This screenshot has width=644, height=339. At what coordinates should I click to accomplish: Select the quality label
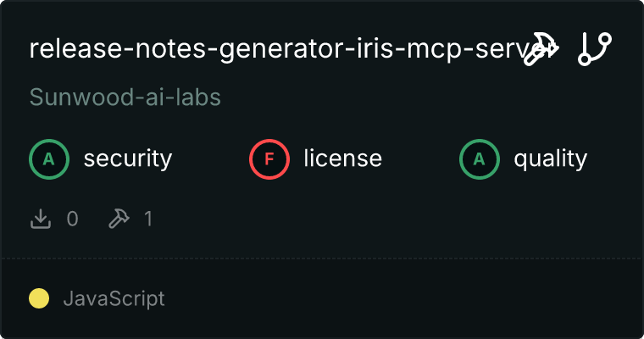point(550,158)
